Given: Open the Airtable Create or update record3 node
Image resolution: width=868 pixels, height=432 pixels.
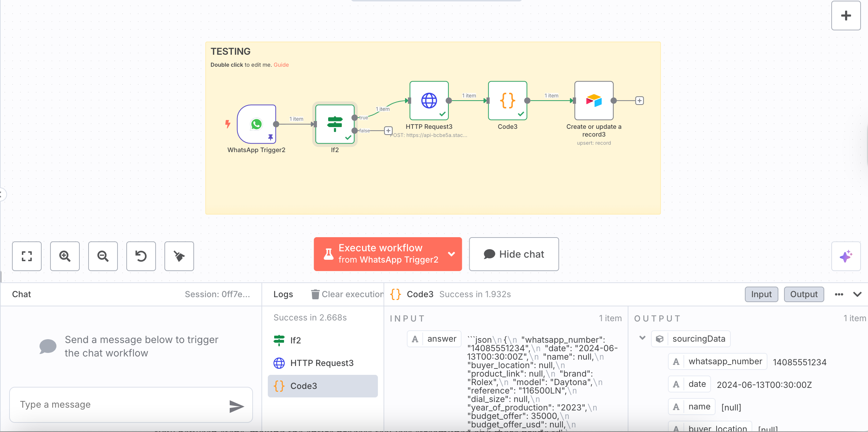Looking at the screenshot, I should 594,101.
